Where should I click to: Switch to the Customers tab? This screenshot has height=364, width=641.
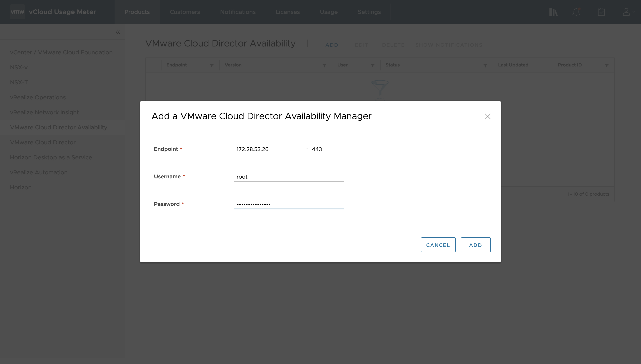[x=185, y=12]
